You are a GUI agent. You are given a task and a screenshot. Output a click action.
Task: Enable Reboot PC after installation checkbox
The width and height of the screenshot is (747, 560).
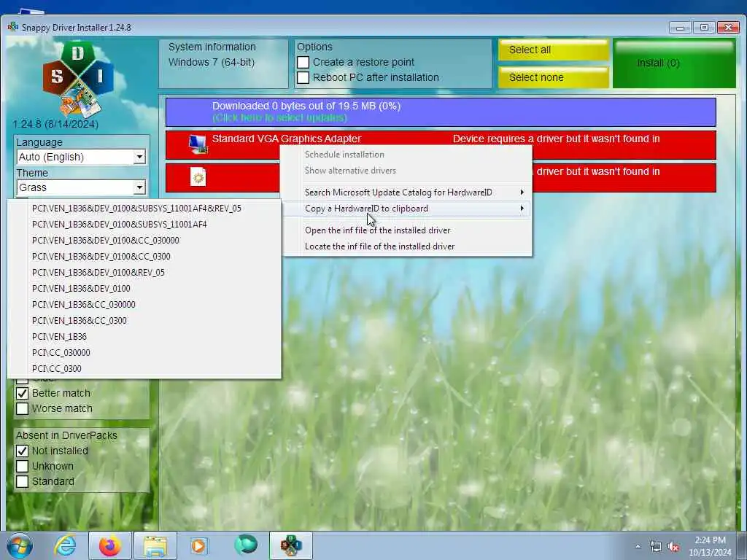pos(303,77)
